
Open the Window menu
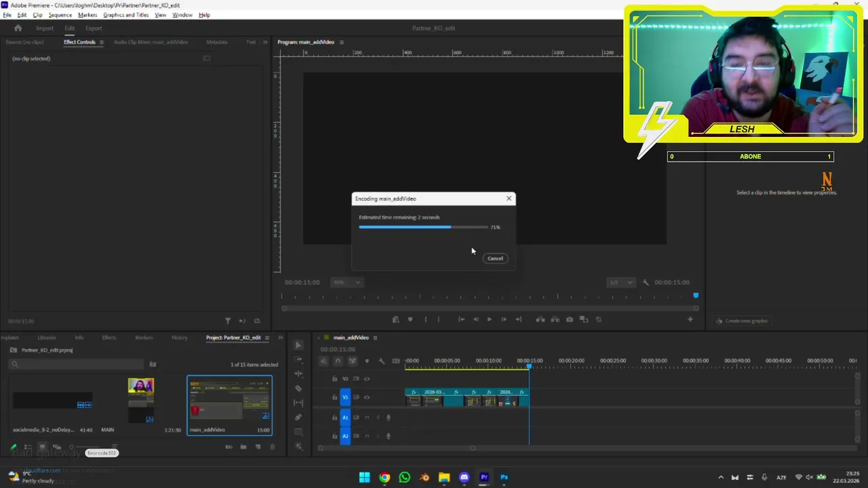[x=182, y=15]
